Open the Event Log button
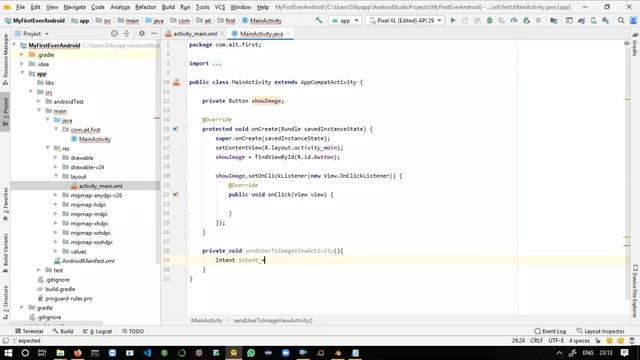The height and width of the screenshot is (360, 640). 550,331
